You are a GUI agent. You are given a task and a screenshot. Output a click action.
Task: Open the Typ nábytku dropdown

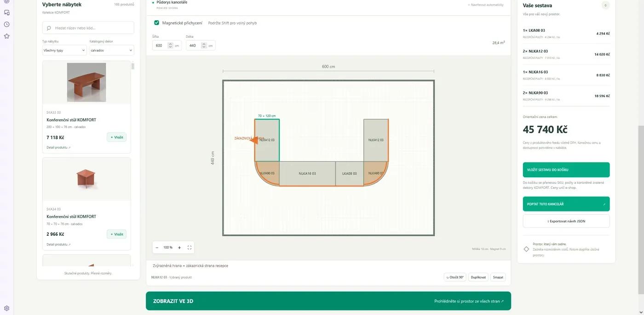(64, 50)
